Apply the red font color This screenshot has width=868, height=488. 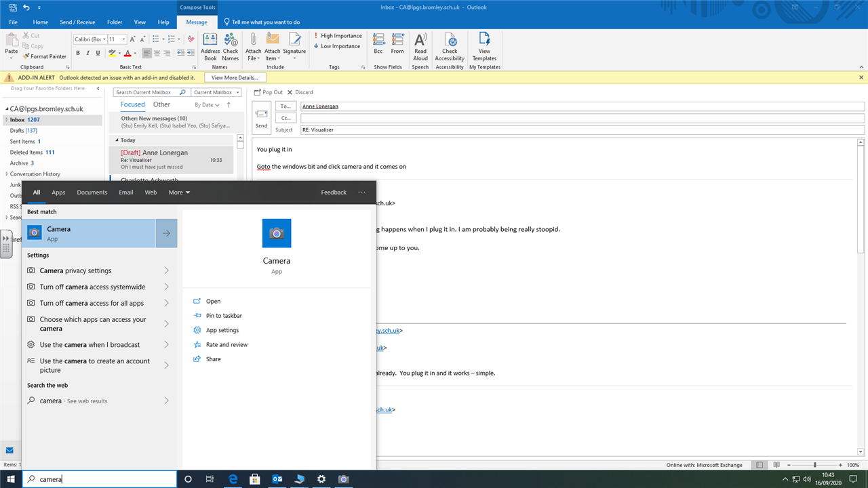[x=127, y=53]
